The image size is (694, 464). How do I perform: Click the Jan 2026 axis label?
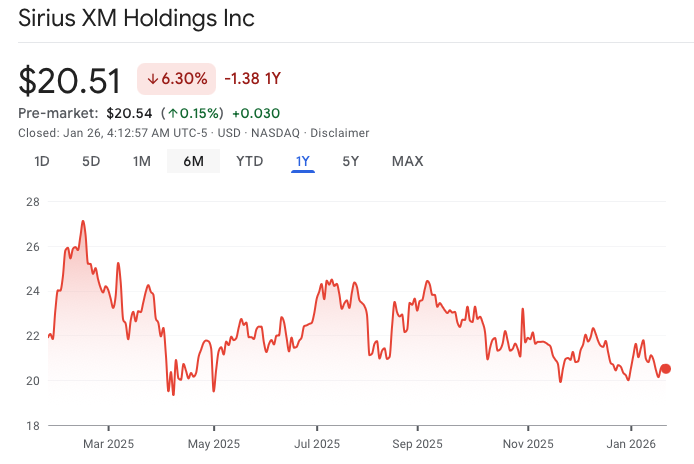coord(630,444)
